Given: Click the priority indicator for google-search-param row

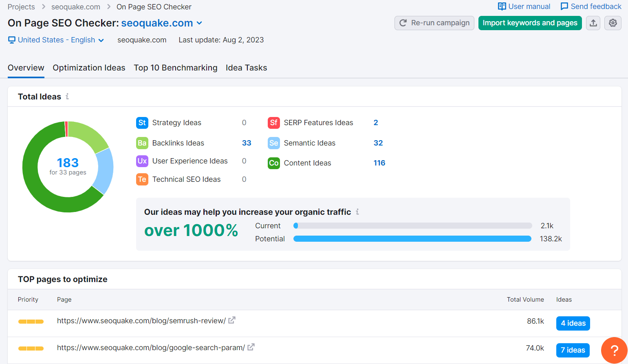Looking at the screenshot, I should [31, 349].
